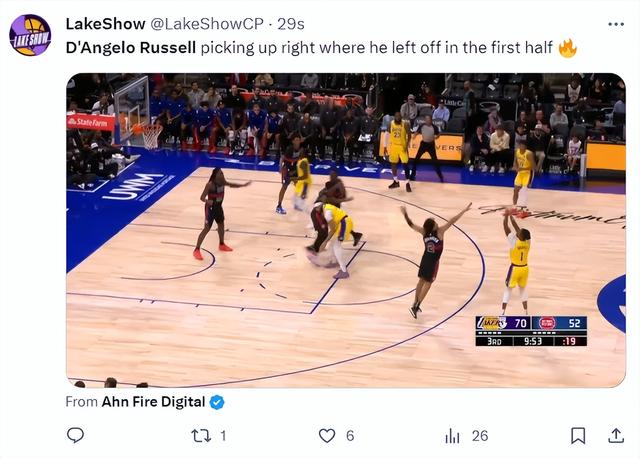Viewport: 640px width, 458px height.
Task: View tweet analytics bar chart icon
Action: click(452, 436)
